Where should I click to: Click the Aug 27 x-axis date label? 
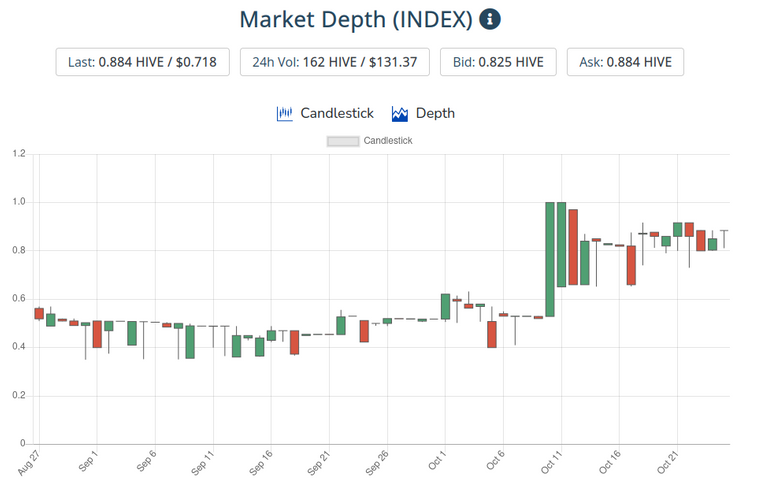point(28,462)
